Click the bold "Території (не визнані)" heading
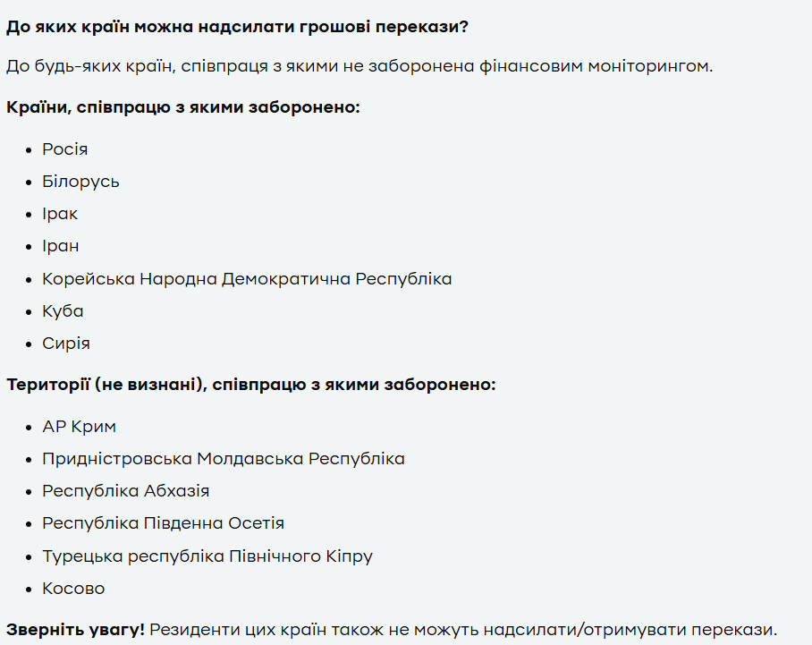812x645 pixels. tap(250, 385)
